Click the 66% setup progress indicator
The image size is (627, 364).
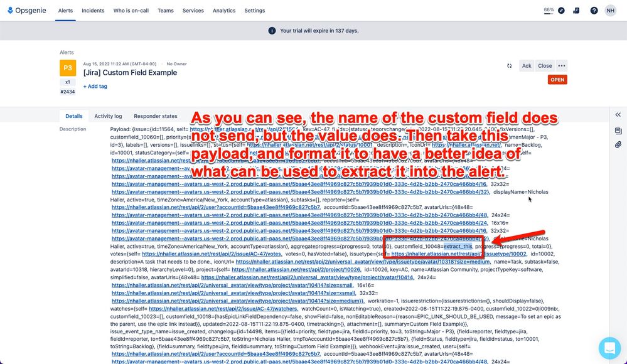click(x=549, y=11)
